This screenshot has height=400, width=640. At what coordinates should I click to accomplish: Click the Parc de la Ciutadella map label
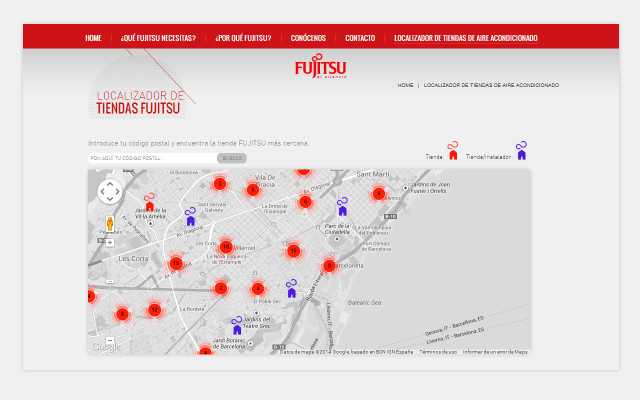pos(337,229)
